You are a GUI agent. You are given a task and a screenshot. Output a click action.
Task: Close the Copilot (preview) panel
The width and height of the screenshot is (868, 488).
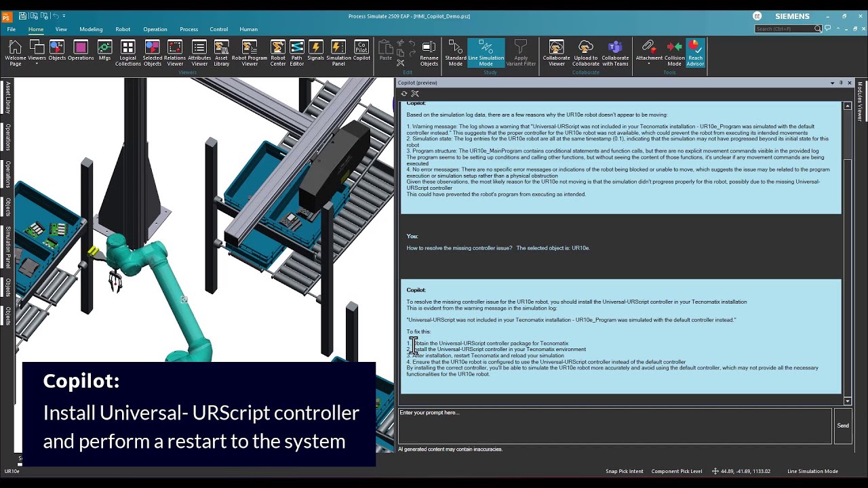tap(849, 83)
